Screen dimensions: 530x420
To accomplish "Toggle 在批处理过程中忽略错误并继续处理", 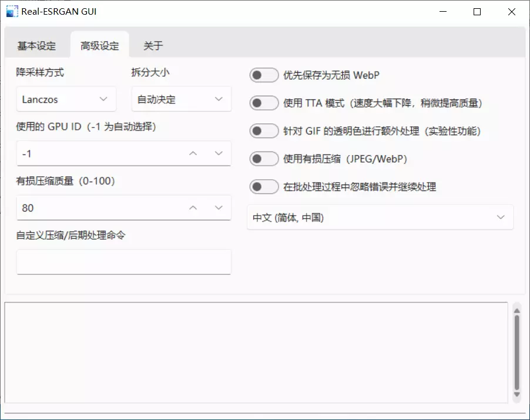I will [264, 187].
